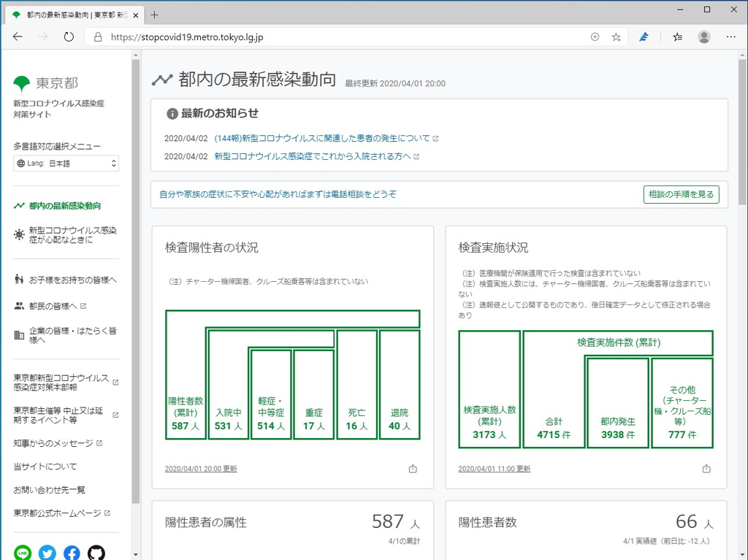Click the favorites star in address bar
Screen dimensions: 748x560
[616, 36]
